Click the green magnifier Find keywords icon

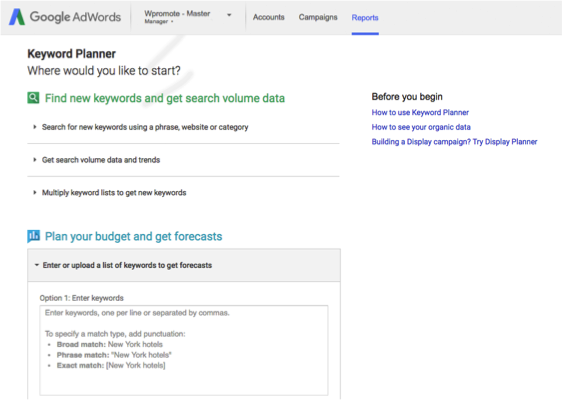pyautogui.click(x=33, y=97)
